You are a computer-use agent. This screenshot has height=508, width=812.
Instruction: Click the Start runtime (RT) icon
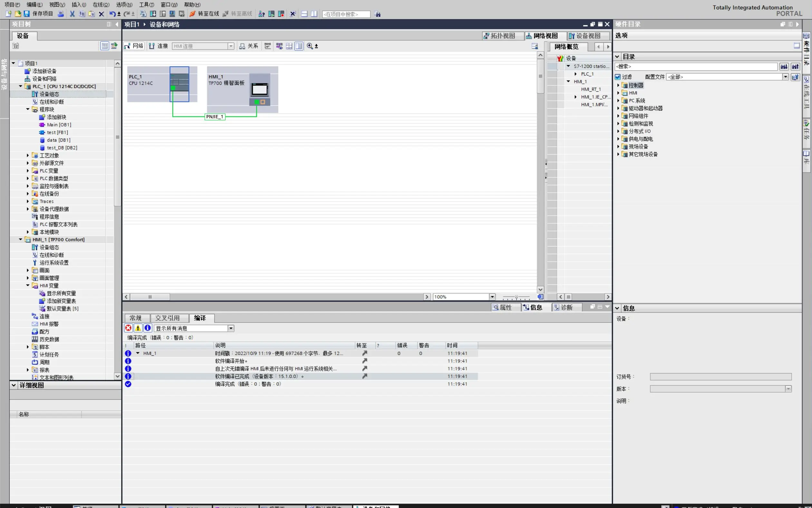tap(181, 14)
